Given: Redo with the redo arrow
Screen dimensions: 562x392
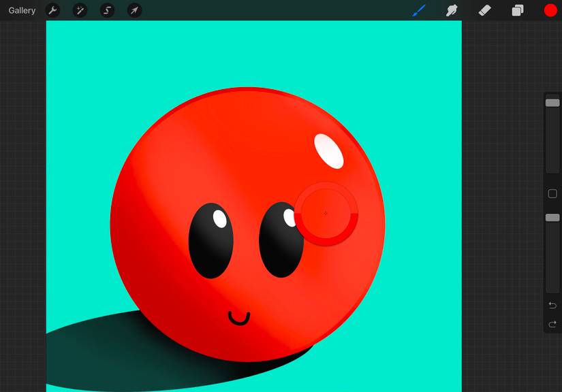Looking at the screenshot, I should tap(552, 324).
